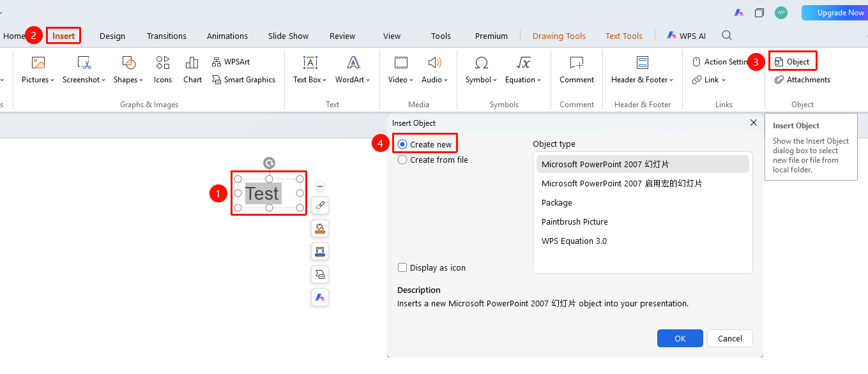
Task: Click the shape fill bucket in floating toolbar
Action: [320, 228]
